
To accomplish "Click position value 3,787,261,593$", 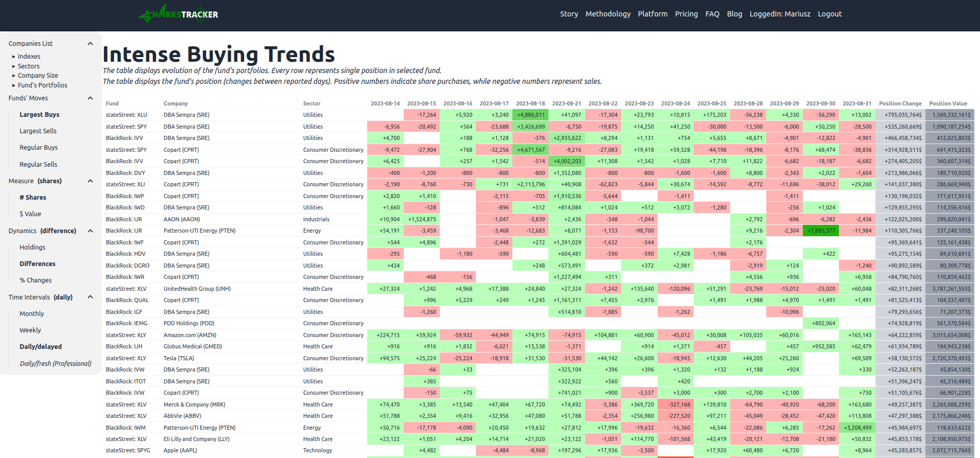I will point(951,289).
